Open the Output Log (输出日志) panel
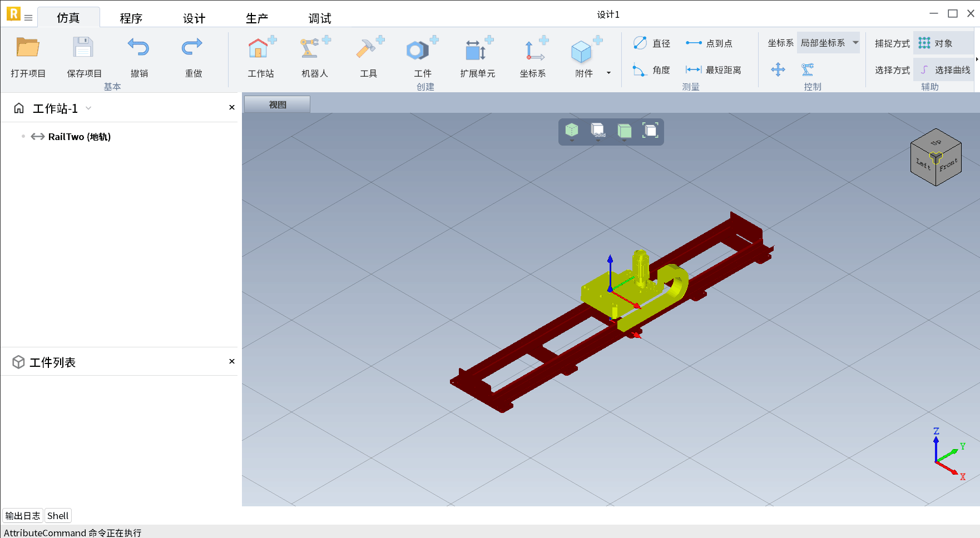This screenshot has width=980, height=538. pos(23,516)
